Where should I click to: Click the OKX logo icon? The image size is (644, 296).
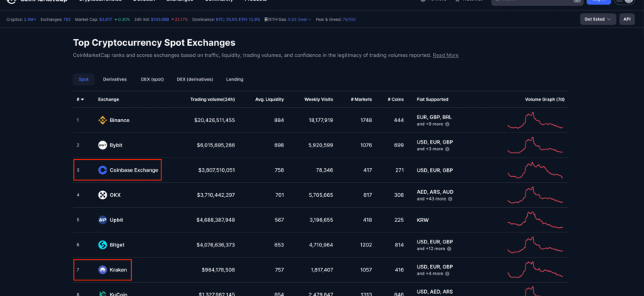coord(103,195)
